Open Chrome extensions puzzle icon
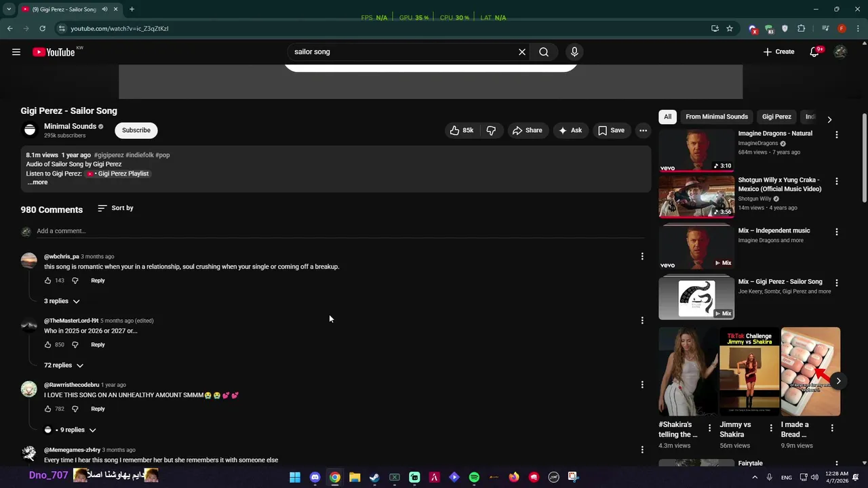868x488 pixels. pos(801,28)
